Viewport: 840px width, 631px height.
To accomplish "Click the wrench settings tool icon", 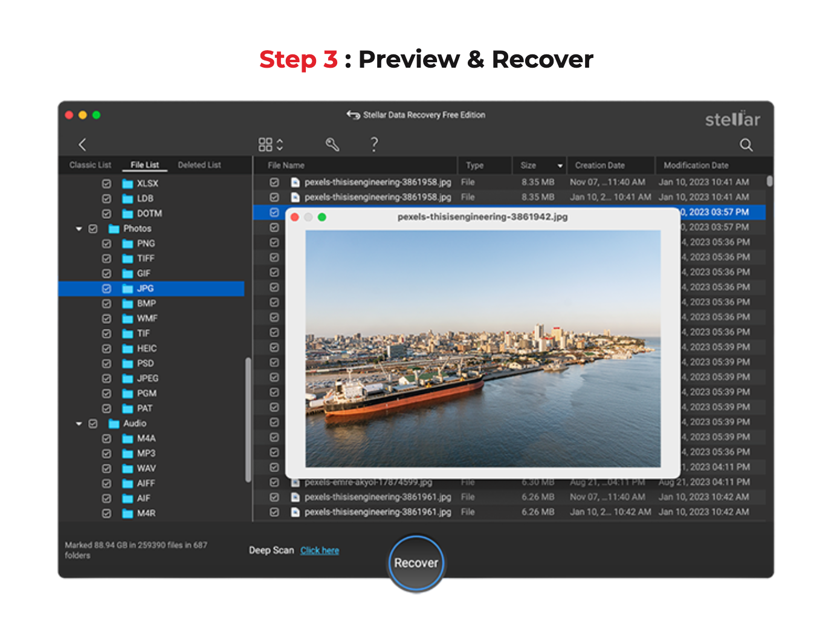I will (332, 144).
